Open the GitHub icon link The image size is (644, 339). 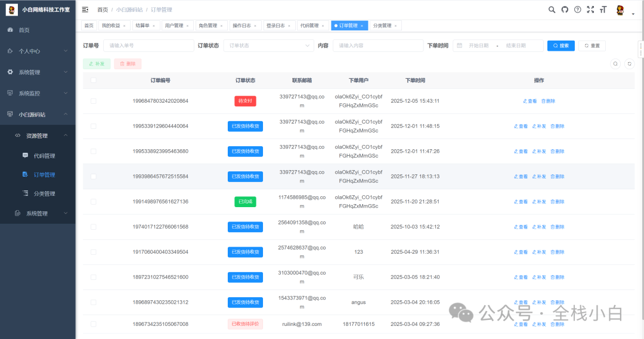[564, 10]
